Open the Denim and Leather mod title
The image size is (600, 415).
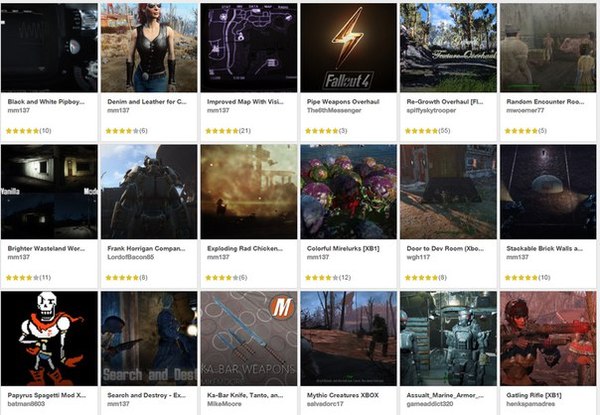click(x=147, y=102)
